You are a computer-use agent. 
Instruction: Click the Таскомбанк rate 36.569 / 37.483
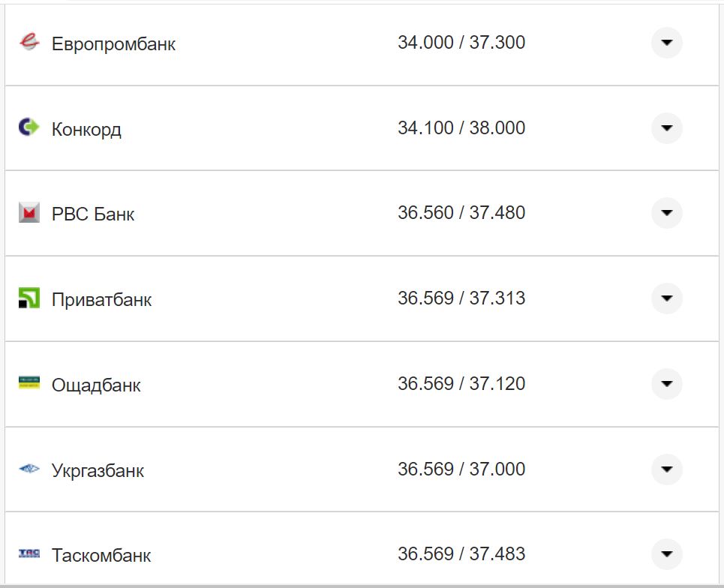461,554
